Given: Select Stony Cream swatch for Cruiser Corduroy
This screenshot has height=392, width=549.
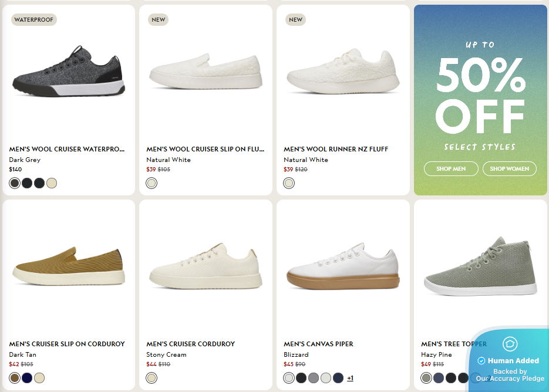Looking at the screenshot, I should (x=151, y=378).
